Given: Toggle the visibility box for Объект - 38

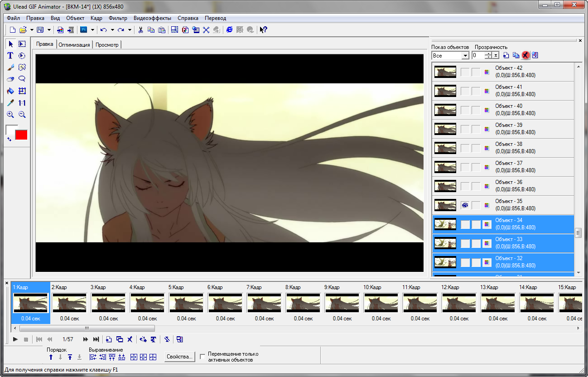Looking at the screenshot, I should 465,148.
